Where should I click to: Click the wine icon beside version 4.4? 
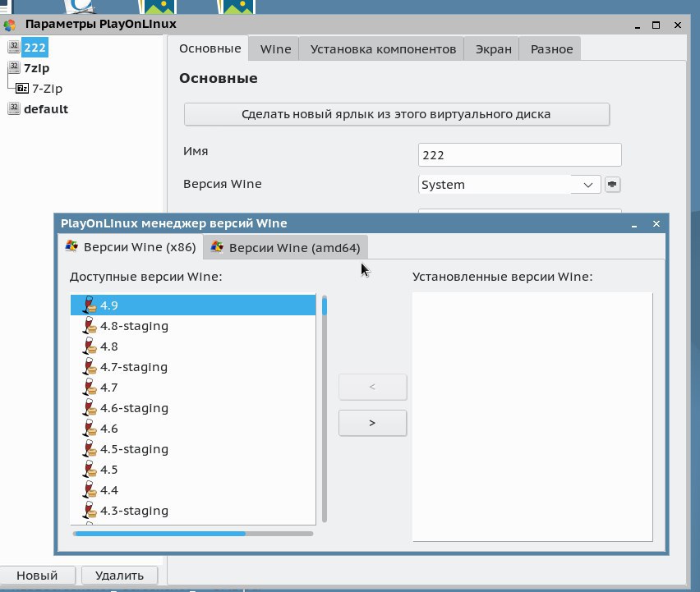tap(90, 490)
